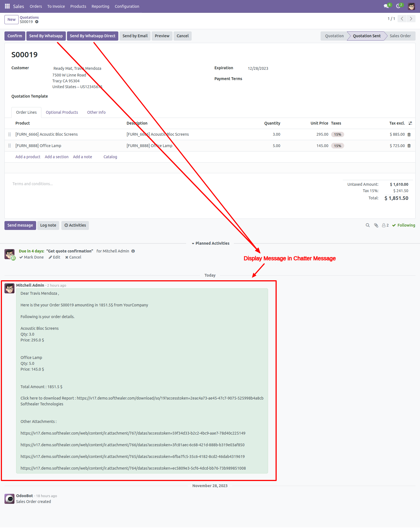This screenshot has height=528, width=420.
Task: Switch to the Optional Products tab
Action: [x=62, y=112]
